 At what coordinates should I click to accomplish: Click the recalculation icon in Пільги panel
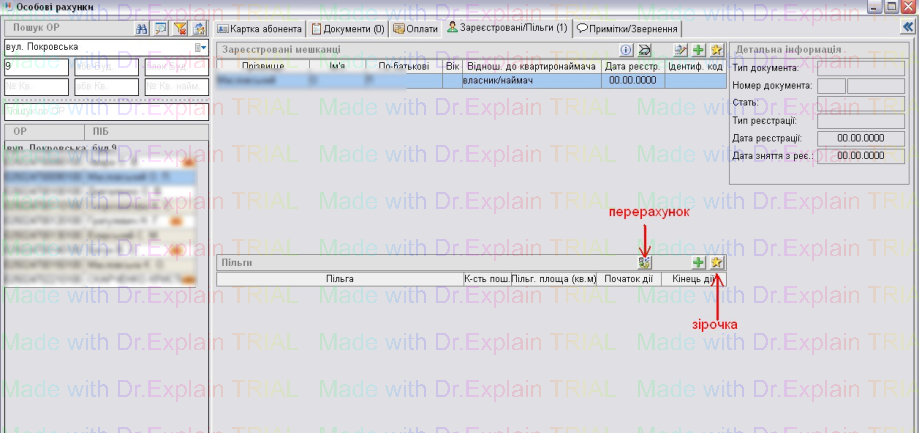click(645, 262)
